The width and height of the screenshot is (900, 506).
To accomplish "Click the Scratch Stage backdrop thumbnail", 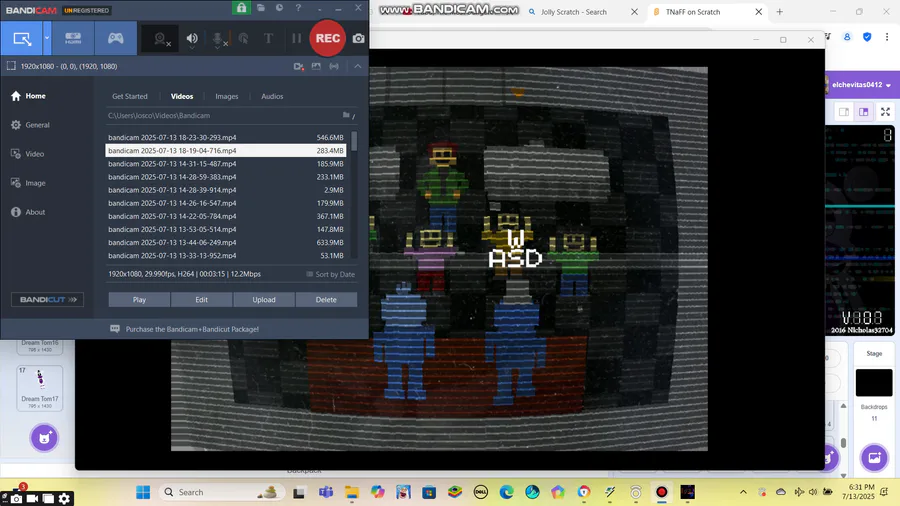I will tap(874, 383).
